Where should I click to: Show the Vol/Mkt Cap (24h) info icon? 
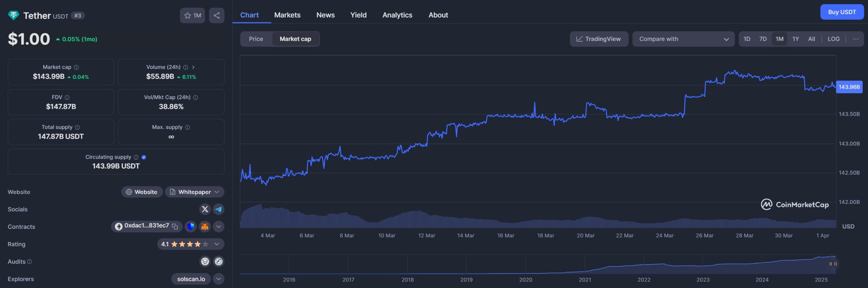196,98
